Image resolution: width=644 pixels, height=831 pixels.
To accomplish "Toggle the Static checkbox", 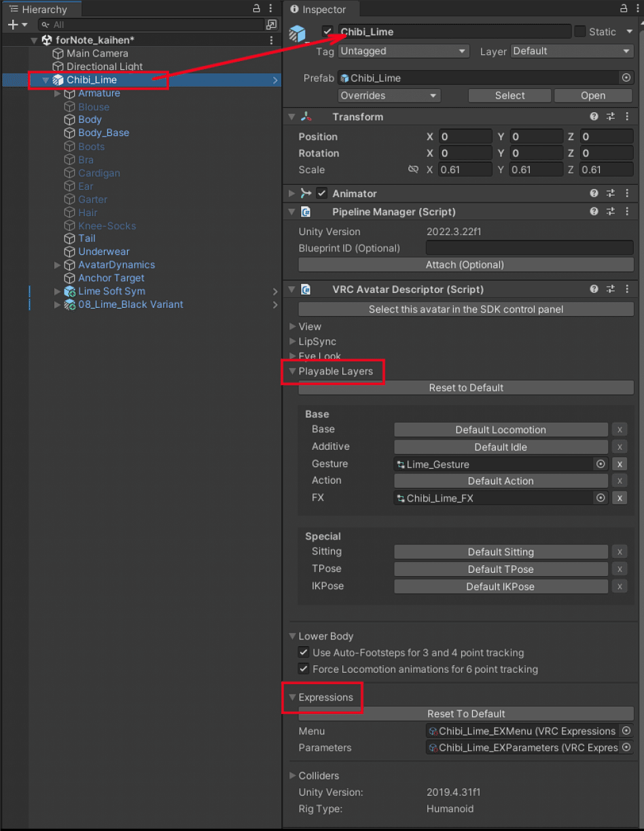I will click(x=579, y=31).
